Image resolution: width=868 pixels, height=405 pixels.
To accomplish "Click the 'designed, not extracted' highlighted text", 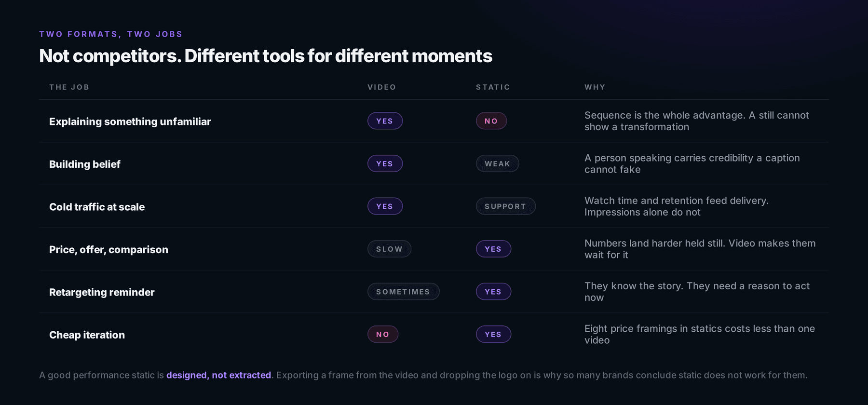I will (x=219, y=375).
